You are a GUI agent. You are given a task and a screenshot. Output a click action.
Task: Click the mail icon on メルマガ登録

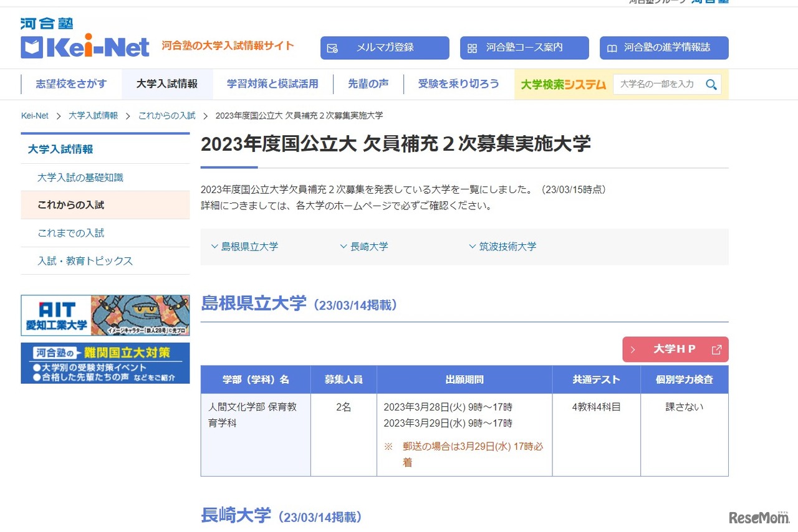pyautogui.click(x=332, y=48)
